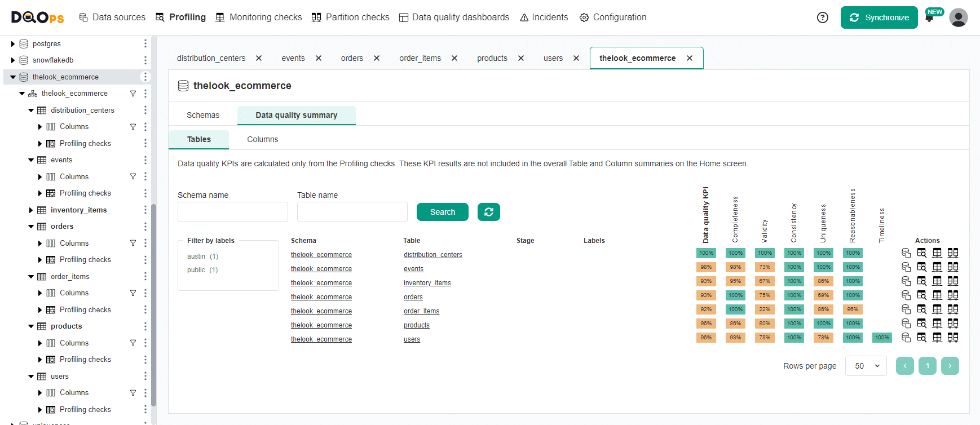Click the refresh icon button beside Search
980x425 pixels.
point(489,212)
